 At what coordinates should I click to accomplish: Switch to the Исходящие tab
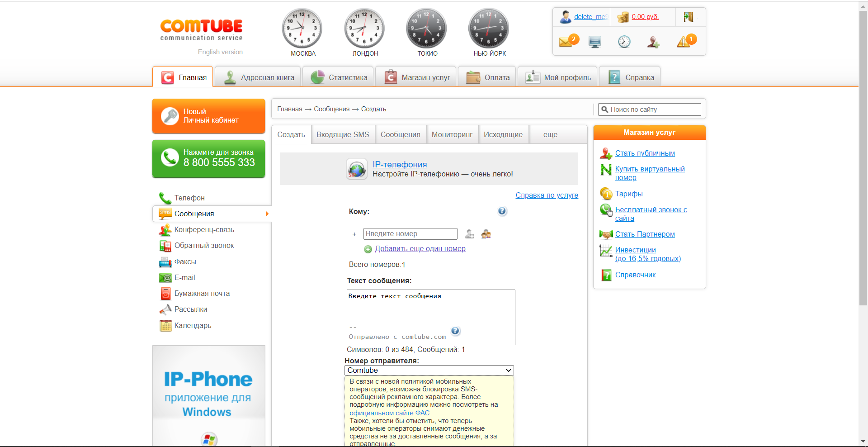[503, 134]
